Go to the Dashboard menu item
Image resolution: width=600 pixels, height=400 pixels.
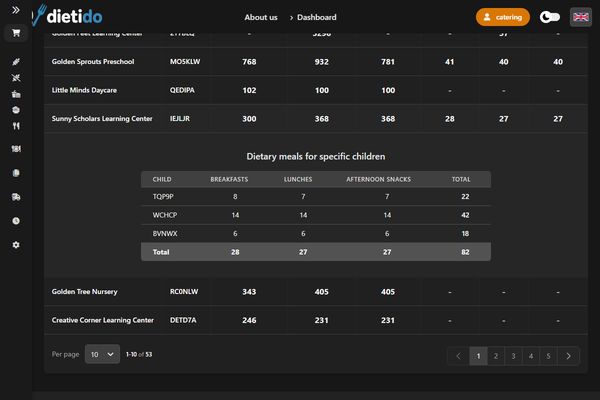tap(316, 17)
